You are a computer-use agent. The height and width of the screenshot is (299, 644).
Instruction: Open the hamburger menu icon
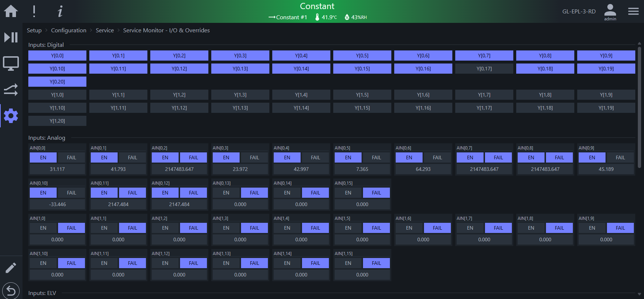coord(633,11)
